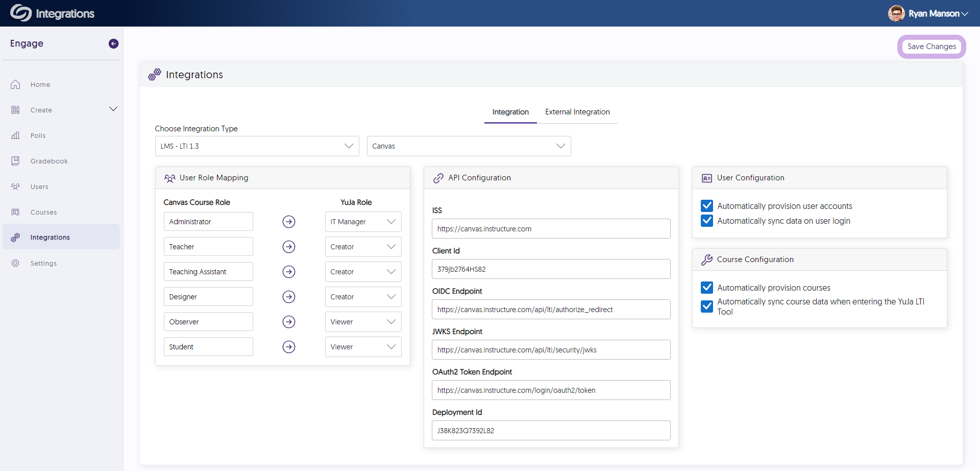Collapse sidebar with the back arrow icon

[x=113, y=44]
